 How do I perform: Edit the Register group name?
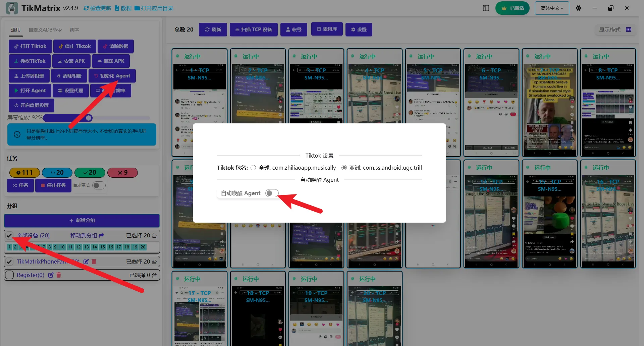pyautogui.click(x=51, y=275)
